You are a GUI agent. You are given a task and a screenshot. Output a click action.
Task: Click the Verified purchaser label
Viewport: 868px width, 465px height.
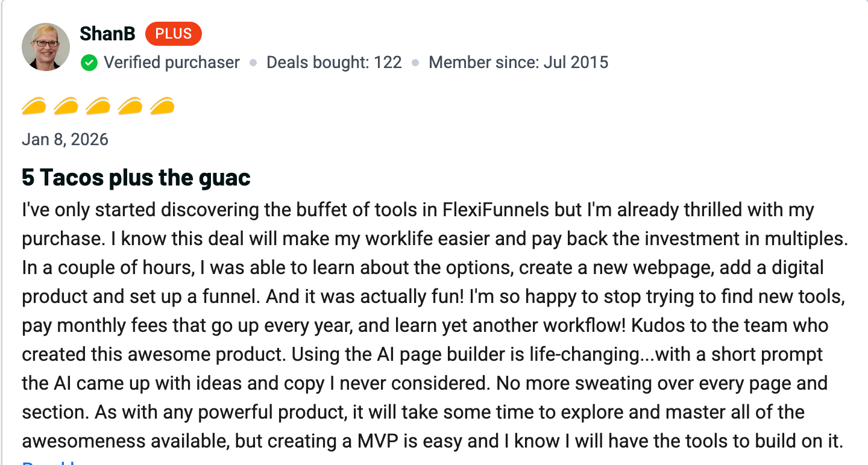point(172,63)
